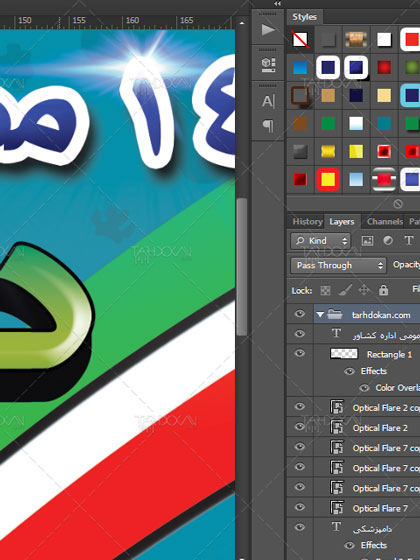
Task: Lock all padlock icon
Action: tap(383, 290)
